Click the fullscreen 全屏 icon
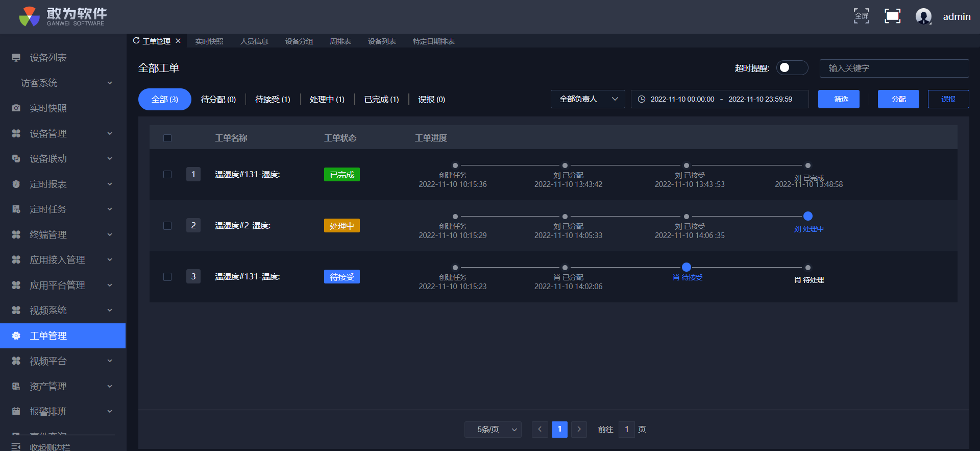This screenshot has width=980, height=451. (x=862, y=16)
